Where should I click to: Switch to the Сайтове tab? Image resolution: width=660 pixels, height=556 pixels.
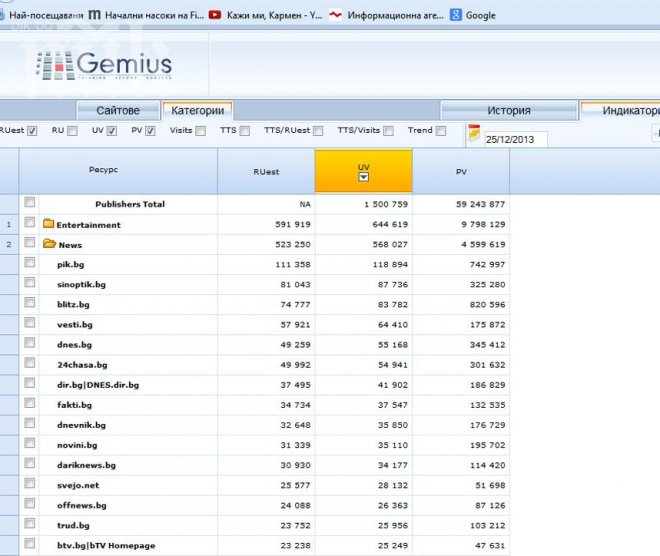[117, 111]
